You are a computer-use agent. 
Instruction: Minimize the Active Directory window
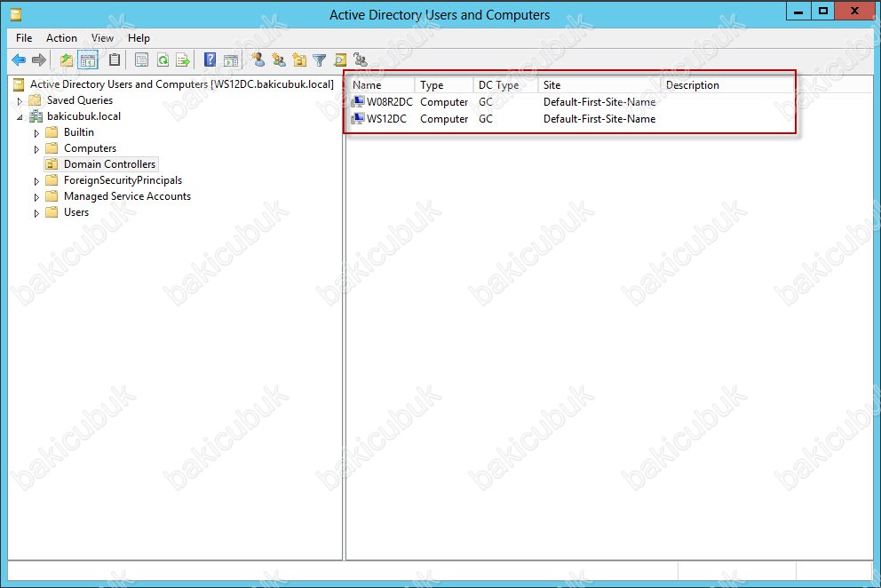(x=798, y=12)
